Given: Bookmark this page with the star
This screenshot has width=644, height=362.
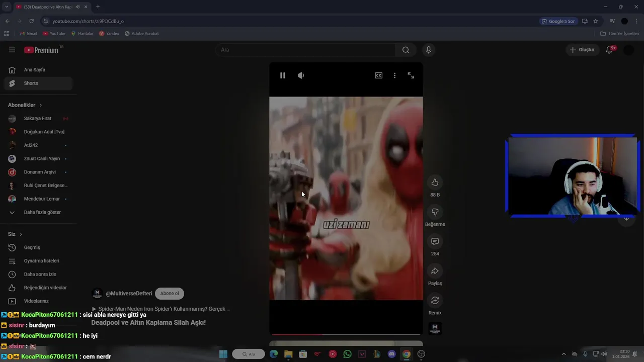Looking at the screenshot, I should (596, 21).
